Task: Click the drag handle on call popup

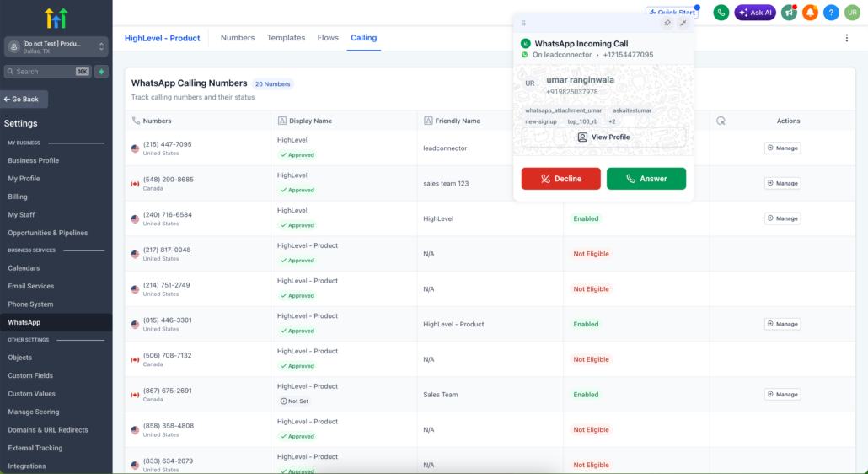Action: tap(523, 23)
